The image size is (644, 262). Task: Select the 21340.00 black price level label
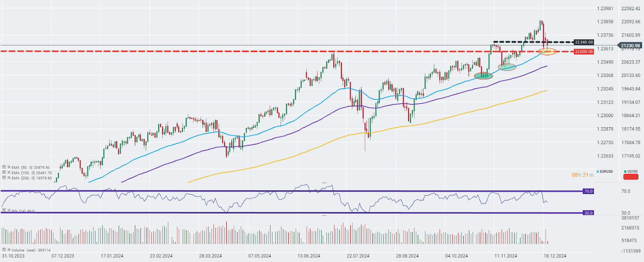(584, 42)
